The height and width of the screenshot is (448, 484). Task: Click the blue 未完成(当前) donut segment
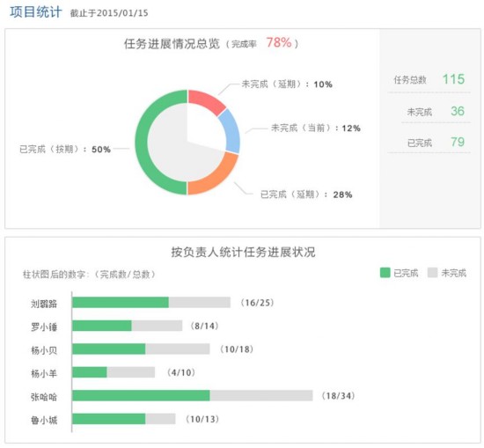click(x=232, y=131)
